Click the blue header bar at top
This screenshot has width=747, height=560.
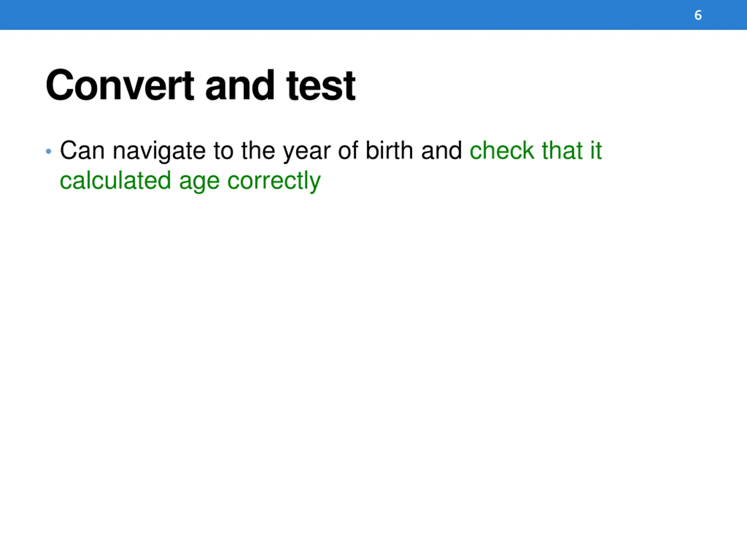coord(373,15)
